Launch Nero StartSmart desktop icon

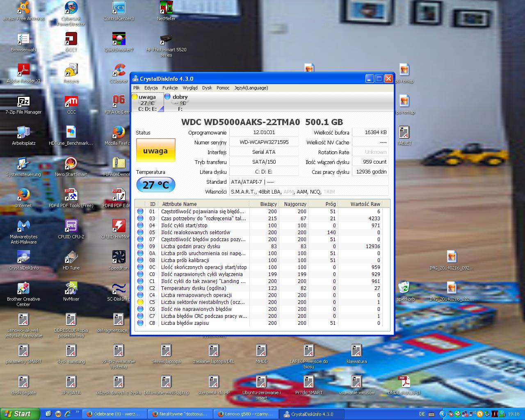pos(71,167)
